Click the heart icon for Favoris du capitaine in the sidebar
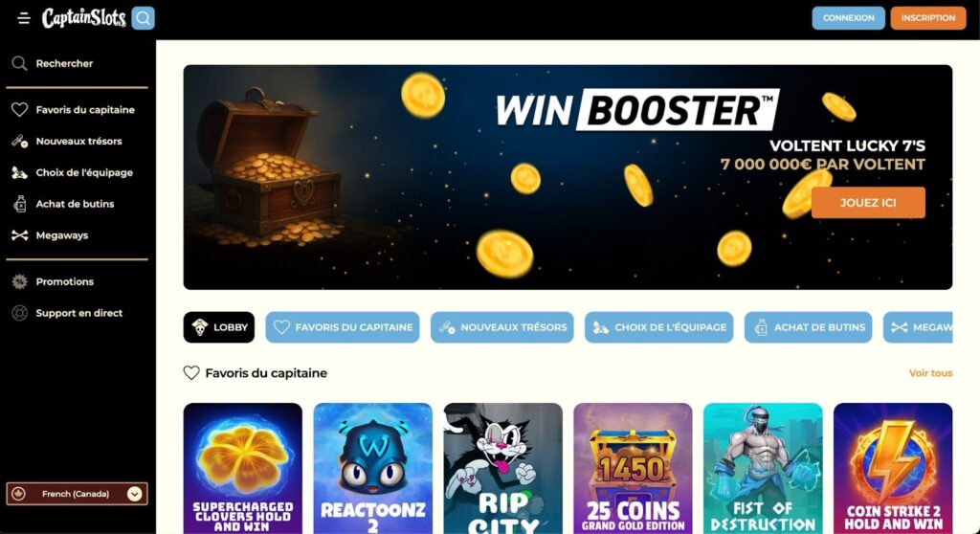980x534 pixels. point(19,109)
